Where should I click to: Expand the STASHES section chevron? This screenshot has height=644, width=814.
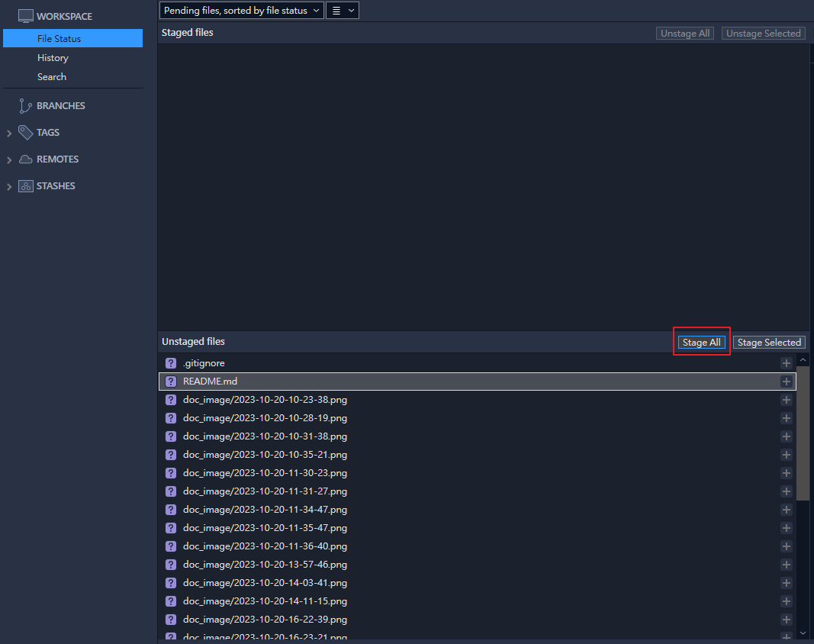[x=9, y=187]
